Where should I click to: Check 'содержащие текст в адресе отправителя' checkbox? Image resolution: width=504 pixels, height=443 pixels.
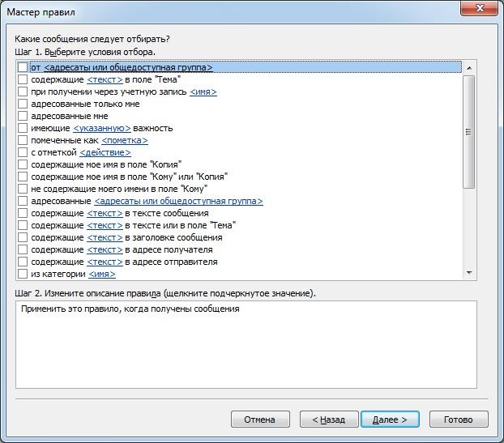[x=23, y=262]
